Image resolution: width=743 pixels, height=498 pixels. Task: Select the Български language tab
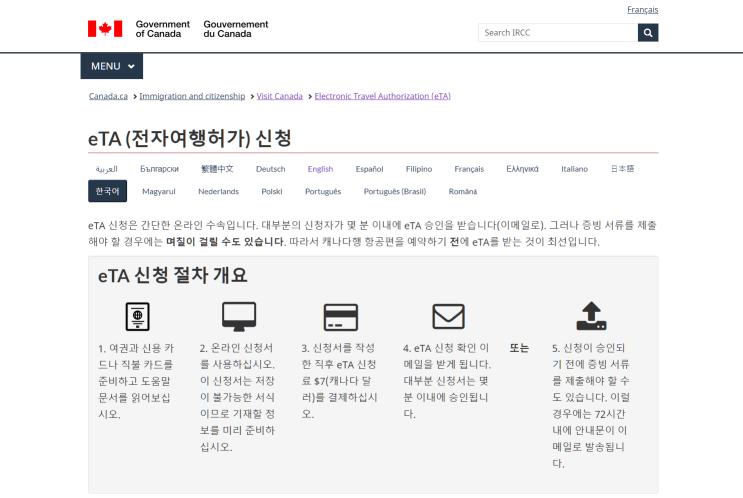click(x=159, y=169)
